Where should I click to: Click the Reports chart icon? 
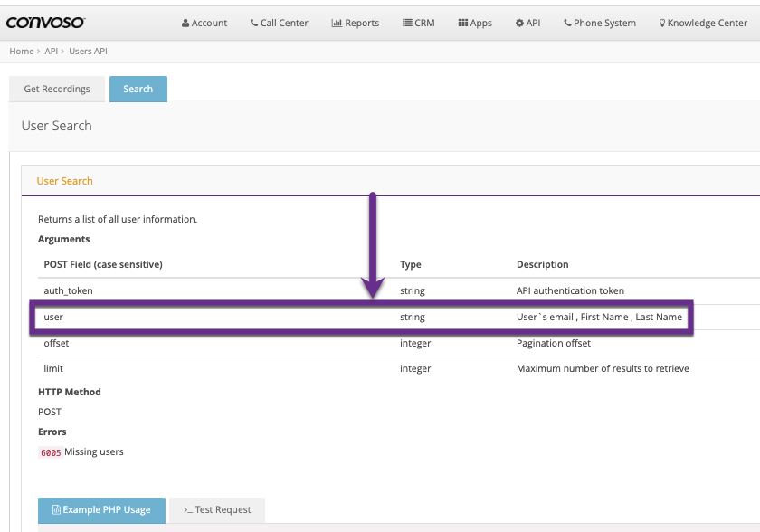[337, 23]
